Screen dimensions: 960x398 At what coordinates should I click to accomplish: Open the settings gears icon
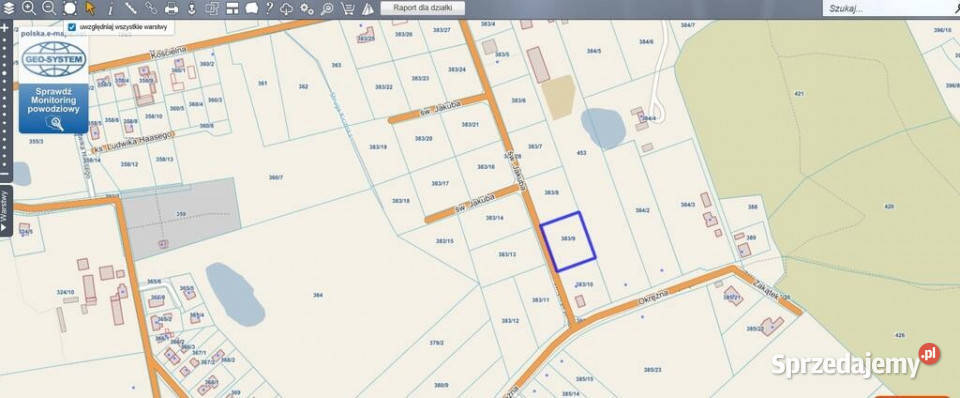pyautogui.click(x=307, y=9)
